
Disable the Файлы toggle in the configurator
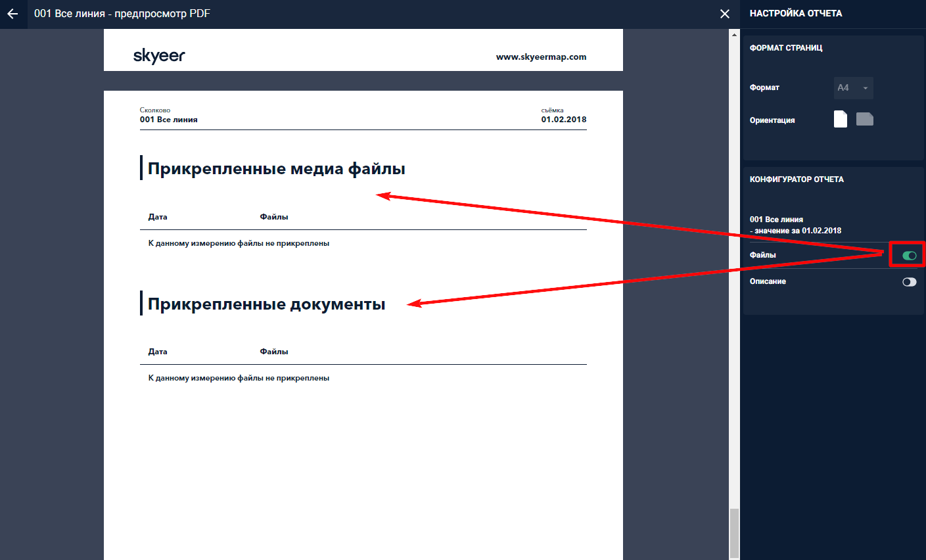(909, 256)
